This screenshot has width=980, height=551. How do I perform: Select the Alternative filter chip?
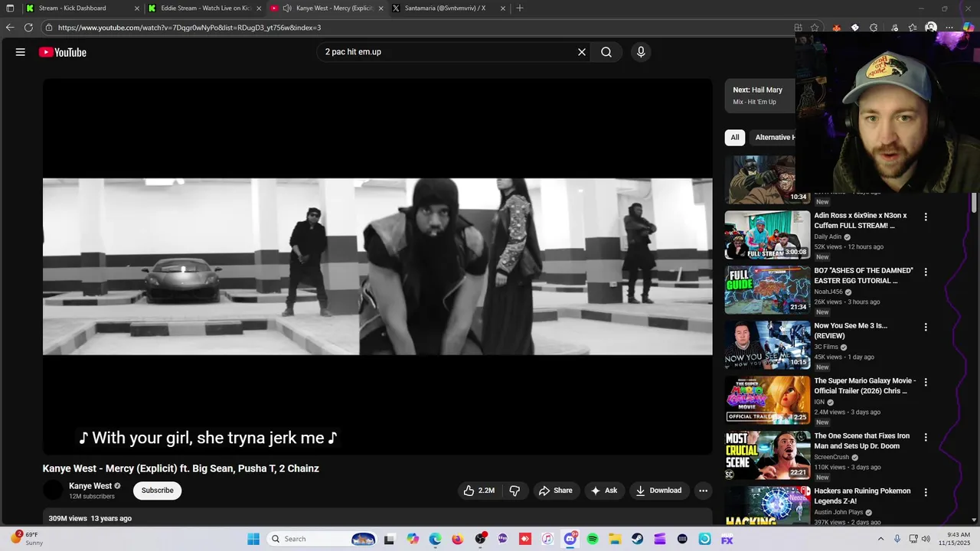coord(773,138)
